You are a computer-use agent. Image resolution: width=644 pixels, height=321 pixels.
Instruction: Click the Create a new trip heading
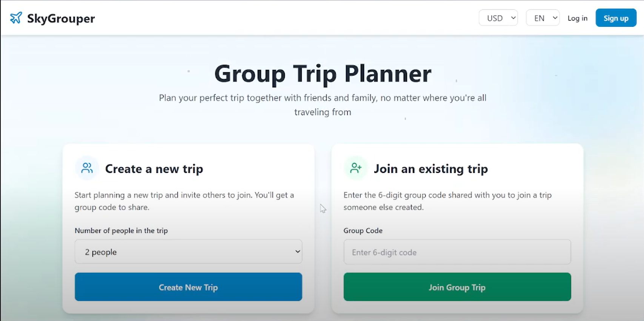pos(154,169)
